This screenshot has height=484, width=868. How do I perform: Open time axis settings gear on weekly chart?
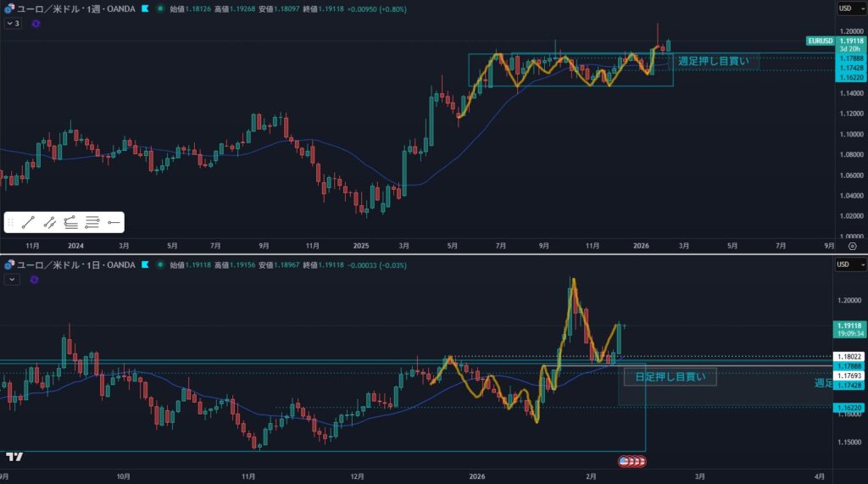[x=851, y=245]
